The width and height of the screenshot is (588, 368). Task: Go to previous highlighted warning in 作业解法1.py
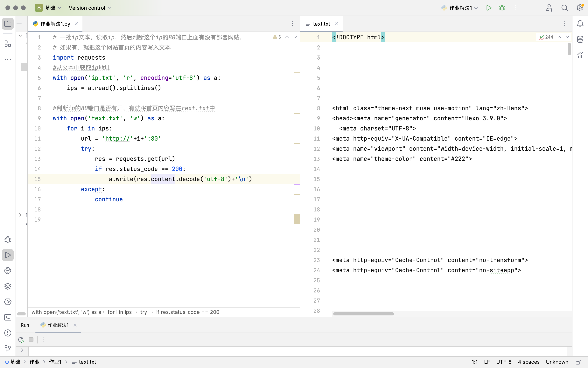(287, 37)
